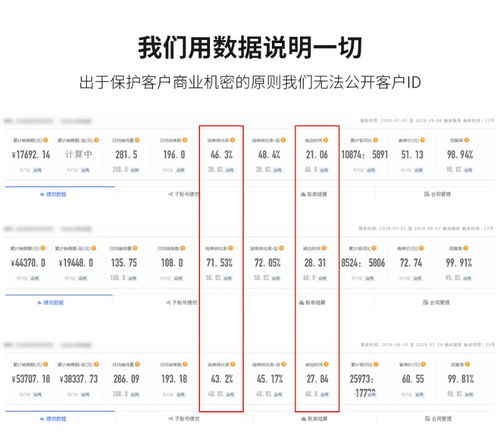
Task: Click the blue tag below 99.81%
Action: [x=469, y=394]
